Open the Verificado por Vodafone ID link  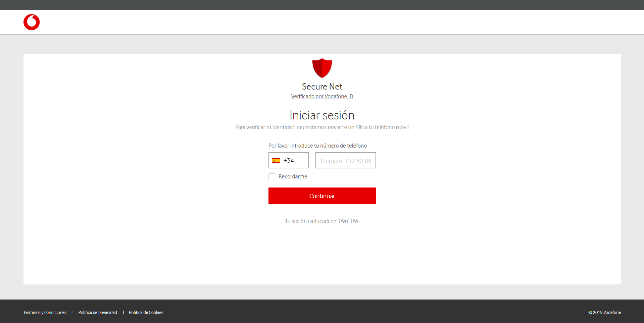pyautogui.click(x=322, y=97)
